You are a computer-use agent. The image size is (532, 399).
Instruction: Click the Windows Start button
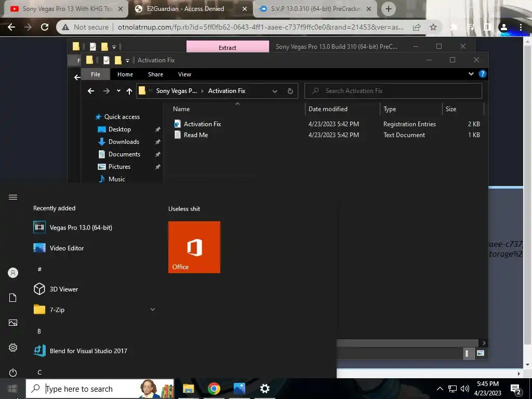click(x=12, y=389)
